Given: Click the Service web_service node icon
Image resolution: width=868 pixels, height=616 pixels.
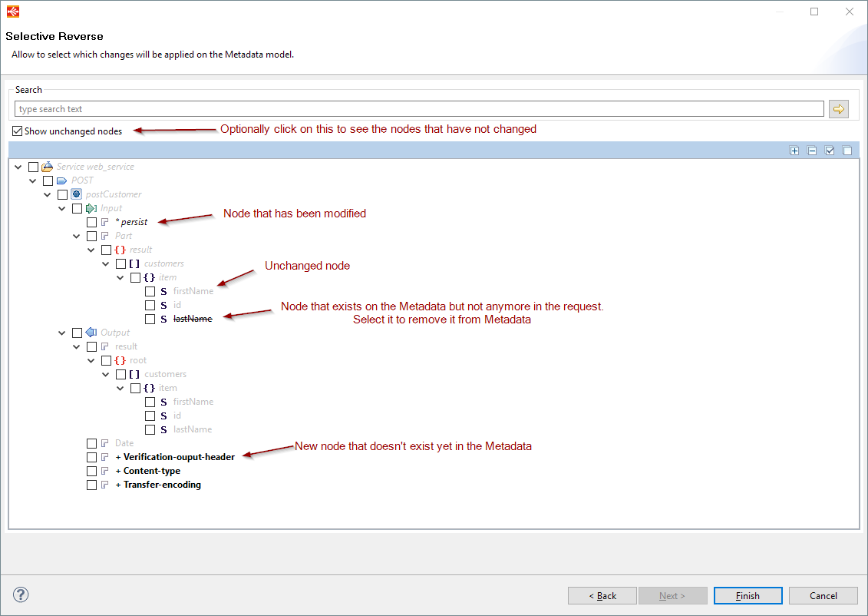Looking at the screenshot, I should tap(48, 167).
